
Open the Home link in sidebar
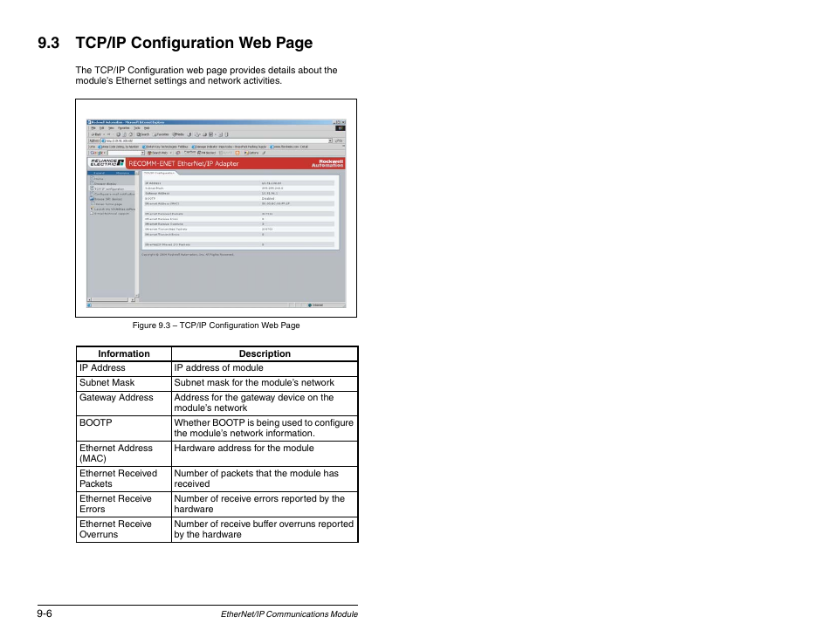[x=98, y=179]
